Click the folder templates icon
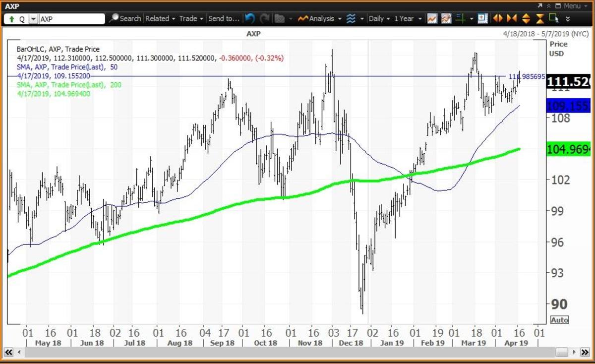 [279, 18]
